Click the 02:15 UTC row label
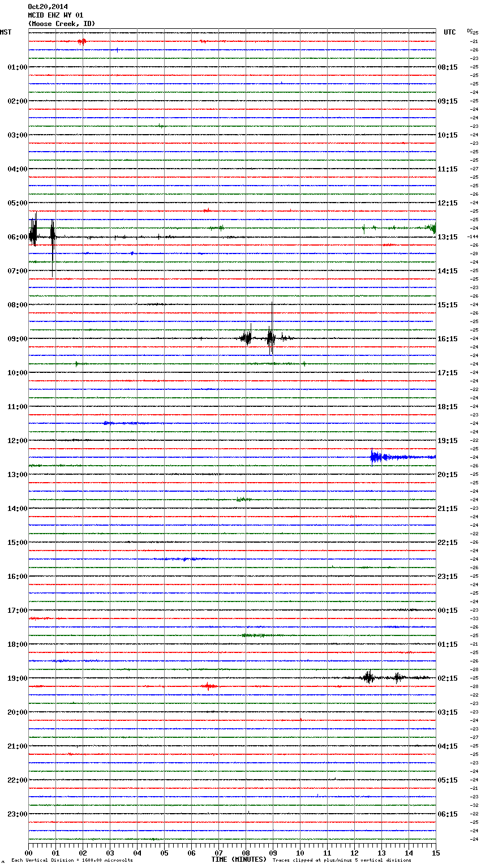Viewport: 481px width, 868px height. pos(448,678)
